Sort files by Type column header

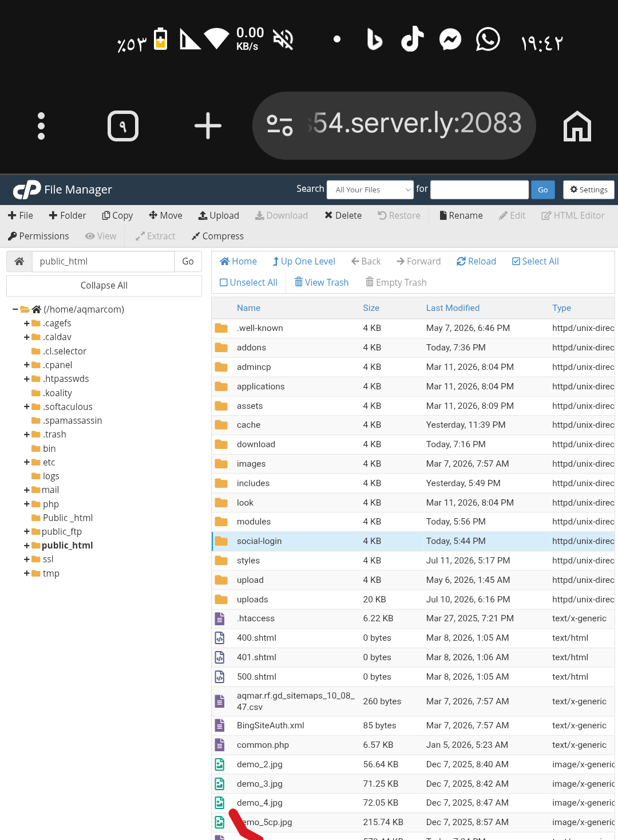[x=561, y=308]
